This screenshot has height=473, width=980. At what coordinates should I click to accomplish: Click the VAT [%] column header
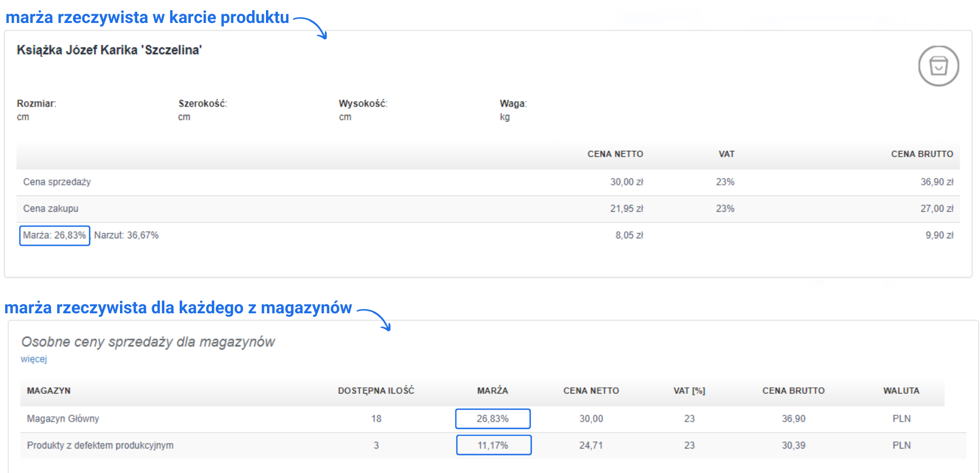point(689,391)
